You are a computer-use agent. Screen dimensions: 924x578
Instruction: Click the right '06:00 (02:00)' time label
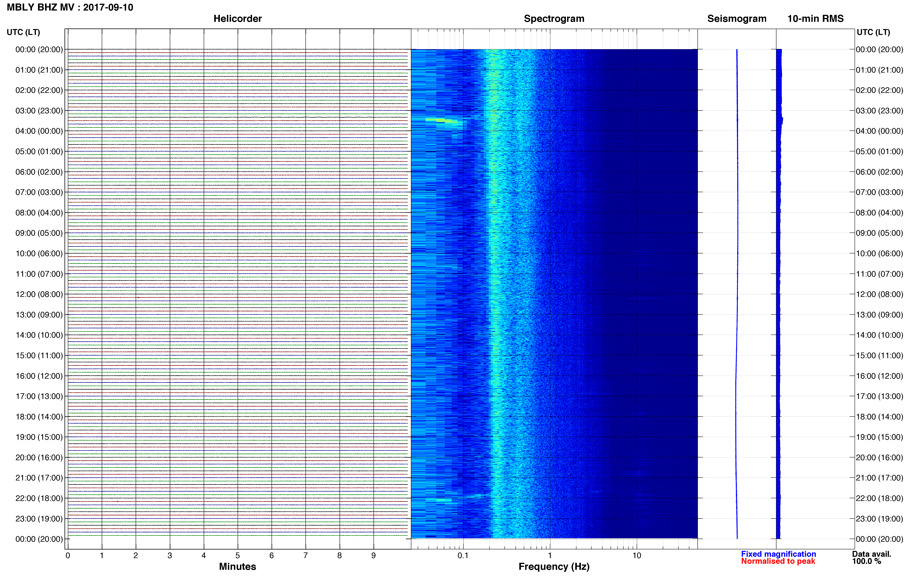click(879, 172)
